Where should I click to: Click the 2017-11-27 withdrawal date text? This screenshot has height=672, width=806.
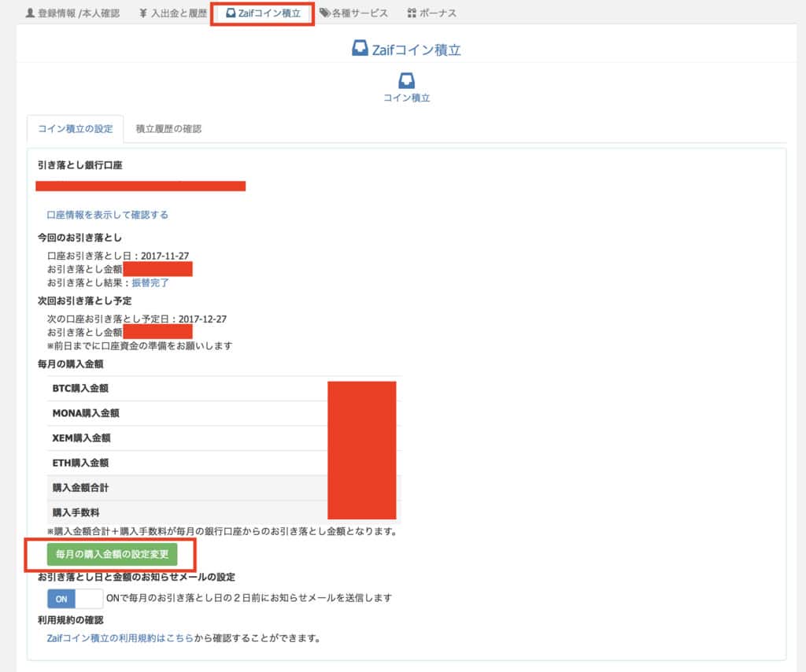pyautogui.click(x=165, y=256)
